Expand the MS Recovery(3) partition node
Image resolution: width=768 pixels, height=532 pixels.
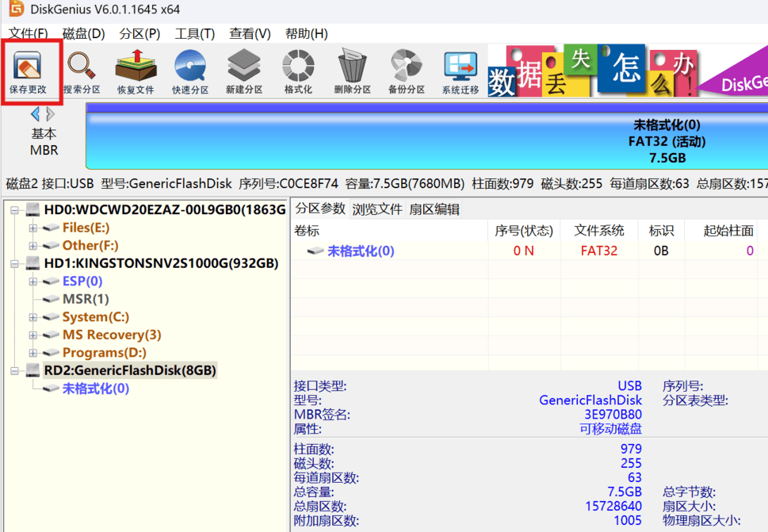[32, 335]
